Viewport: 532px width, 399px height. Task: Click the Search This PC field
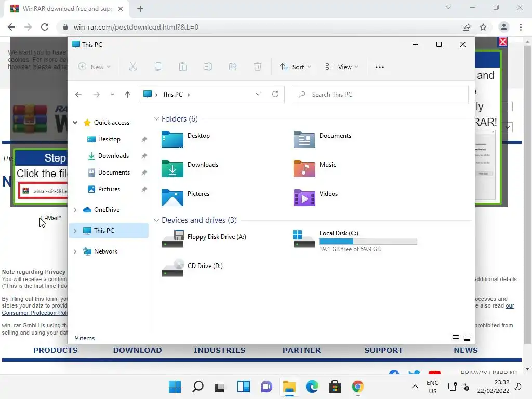(380, 95)
